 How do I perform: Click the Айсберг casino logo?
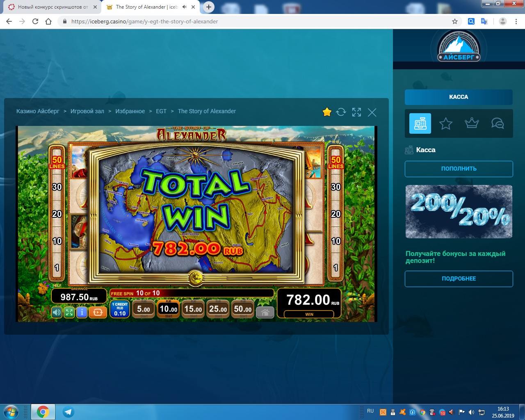(x=459, y=46)
